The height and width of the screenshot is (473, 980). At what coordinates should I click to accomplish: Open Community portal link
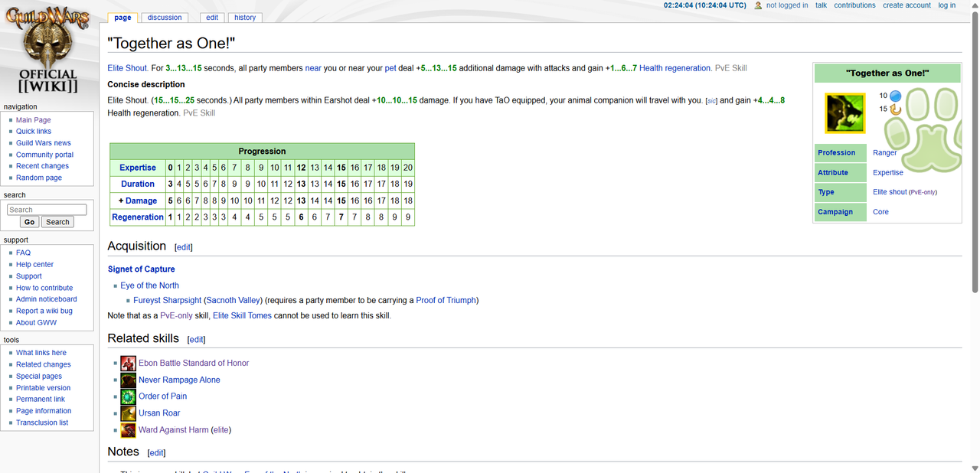[x=45, y=155]
